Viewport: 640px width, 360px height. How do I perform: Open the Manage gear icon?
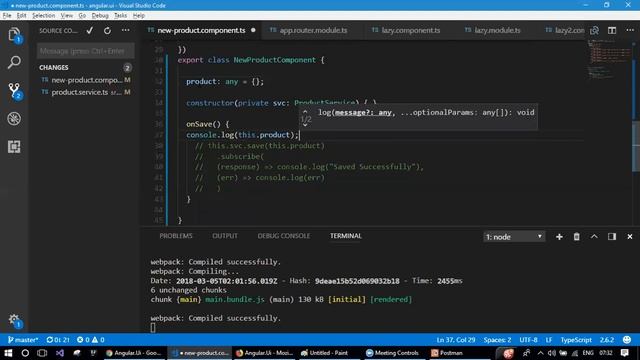point(14,320)
